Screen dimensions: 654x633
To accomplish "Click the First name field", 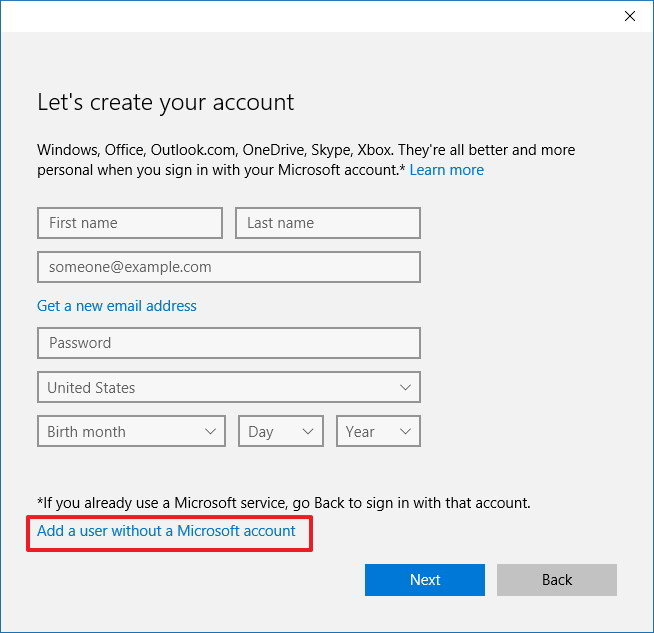I will click(x=129, y=223).
